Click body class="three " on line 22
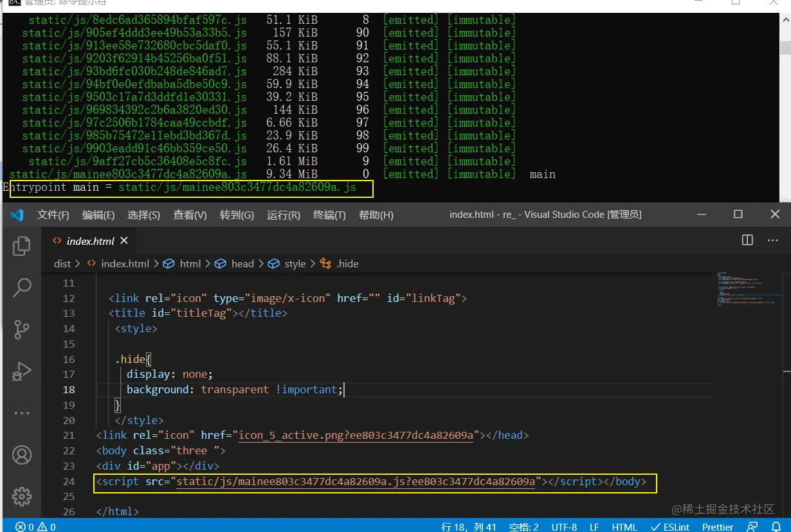Viewport: 791px width, 532px height. tap(161, 450)
